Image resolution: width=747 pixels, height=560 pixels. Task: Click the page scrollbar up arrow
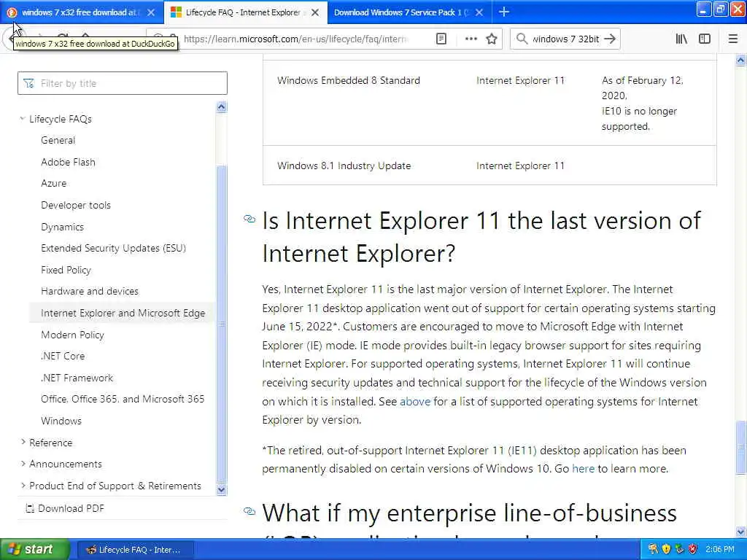[x=741, y=60]
